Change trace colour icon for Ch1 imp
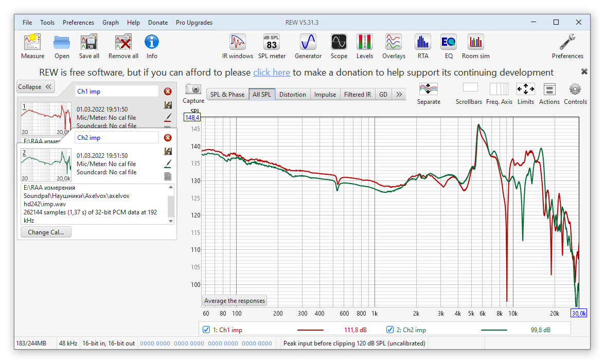 coord(168,117)
